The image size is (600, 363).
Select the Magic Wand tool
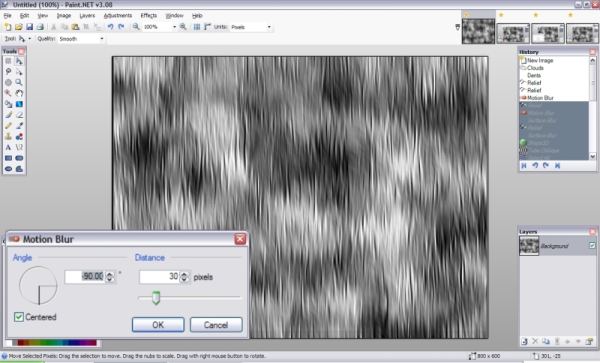[8, 93]
